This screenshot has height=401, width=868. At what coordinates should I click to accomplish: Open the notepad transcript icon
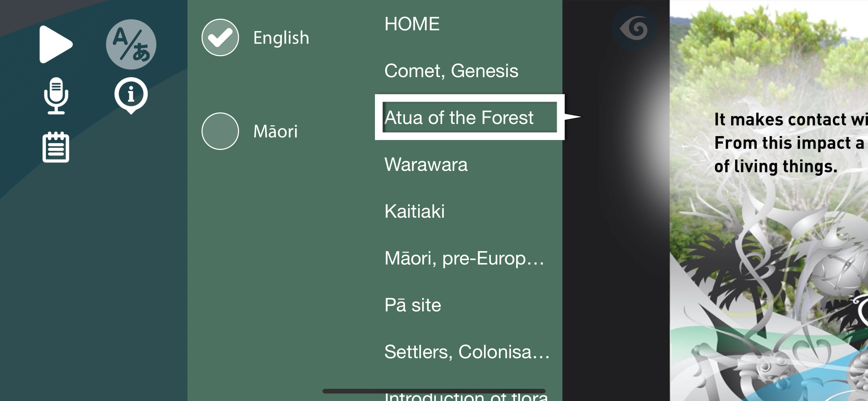[x=56, y=147]
